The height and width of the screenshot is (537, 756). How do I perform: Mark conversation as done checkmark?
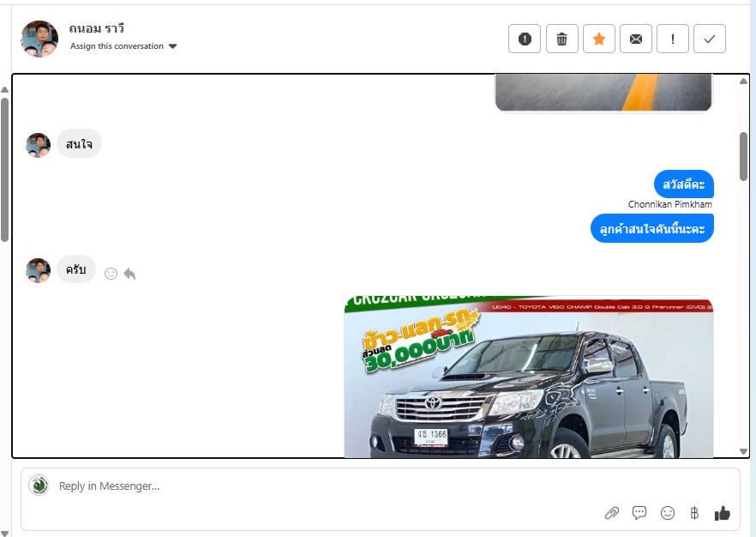710,39
